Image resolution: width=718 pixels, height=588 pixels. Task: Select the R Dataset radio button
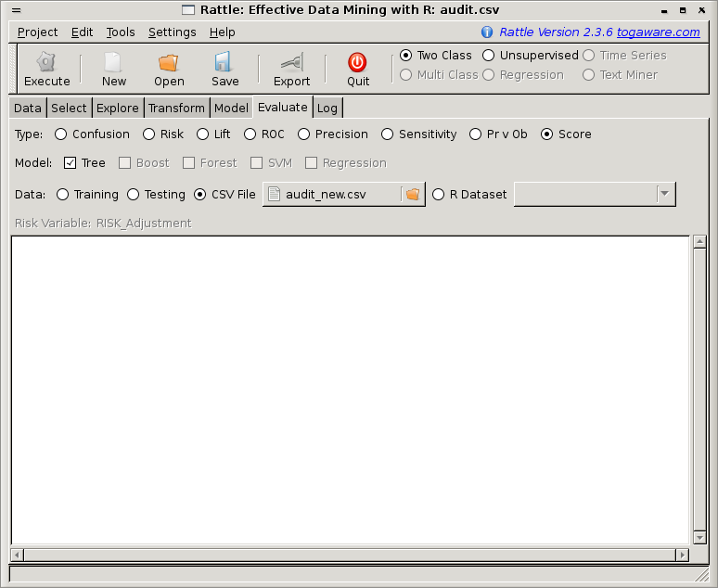pos(439,195)
